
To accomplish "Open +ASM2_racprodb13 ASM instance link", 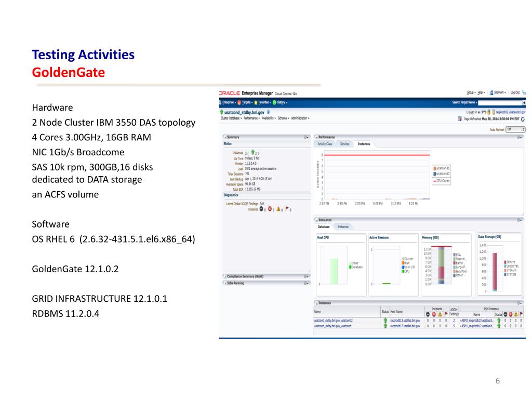I will point(476,320).
